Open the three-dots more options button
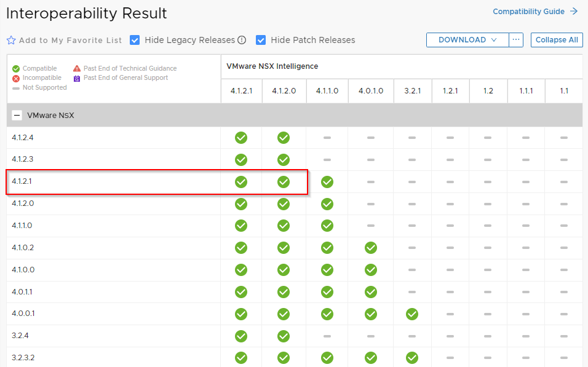Viewport: 588px width, 367px height. tap(516, 40)
